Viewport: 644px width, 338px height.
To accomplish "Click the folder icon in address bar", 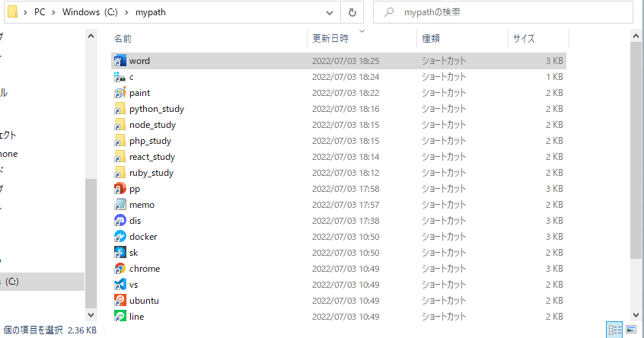I will coord(13,12).
